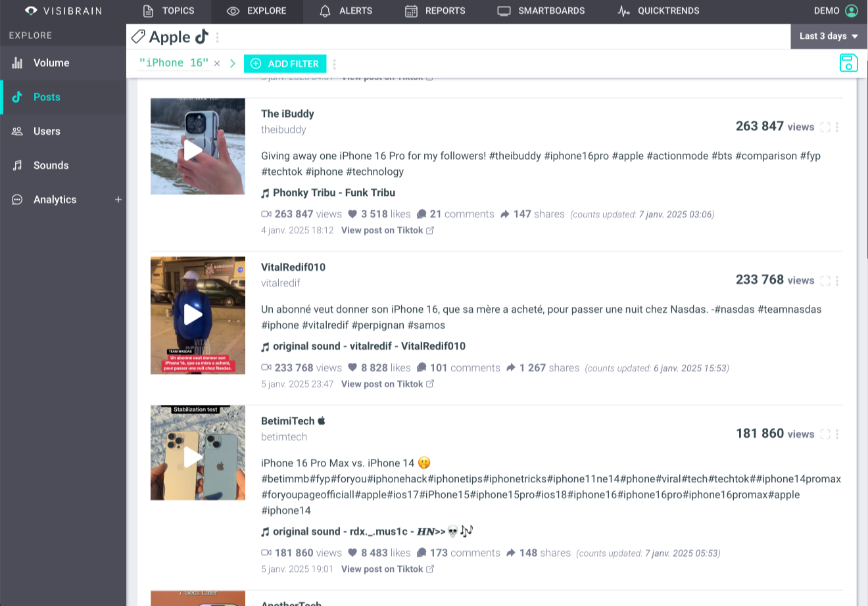
Task: Click the camera icon beside 263 847 views
Action: tap(266, 214)
